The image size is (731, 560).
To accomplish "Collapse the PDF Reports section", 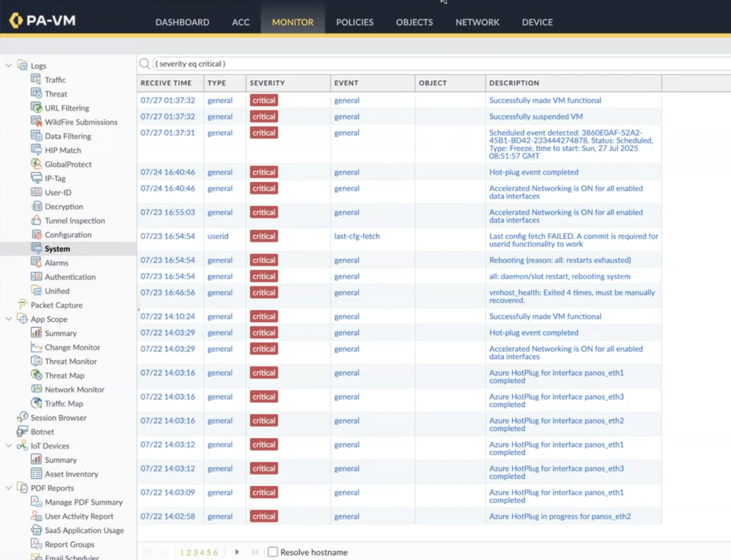I will pos(9,488).
